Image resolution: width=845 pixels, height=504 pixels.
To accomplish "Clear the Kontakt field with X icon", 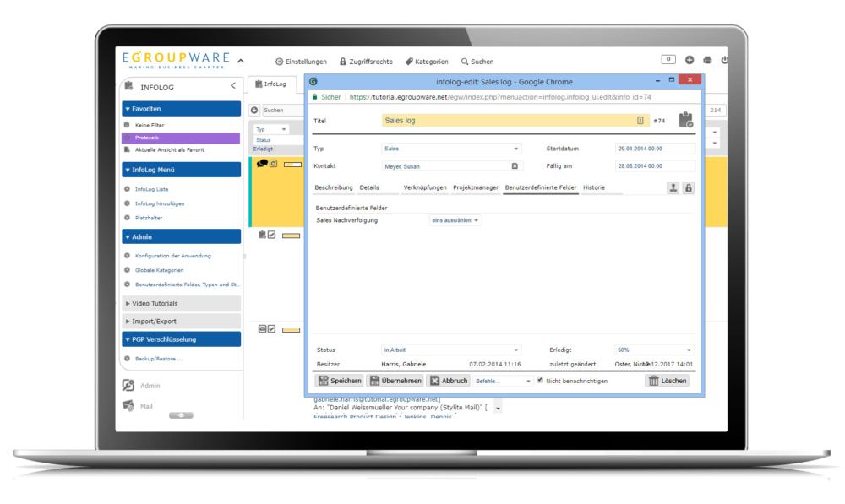I will tap(515, 166).
